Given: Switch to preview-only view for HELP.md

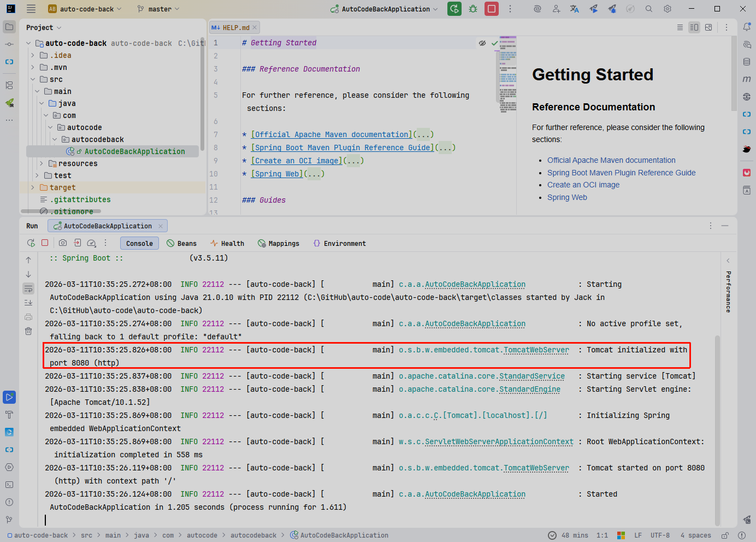Looking at the screenshot, I should (x=708, y=27).
